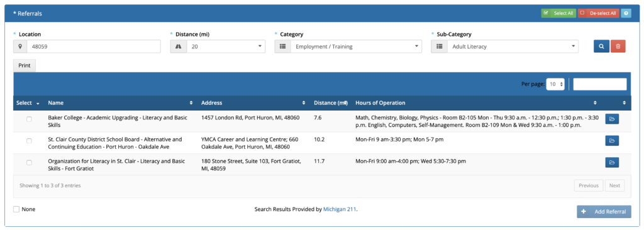Open the Distance (mi) dropdown
The image size is (644, 230).
[x=226, y=47]
